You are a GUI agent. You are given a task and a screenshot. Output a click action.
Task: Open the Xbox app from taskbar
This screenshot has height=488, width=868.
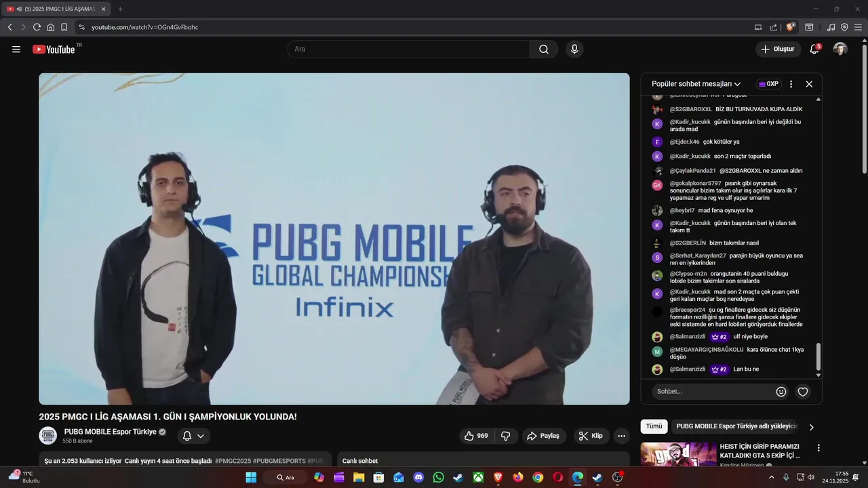point(478,477)
